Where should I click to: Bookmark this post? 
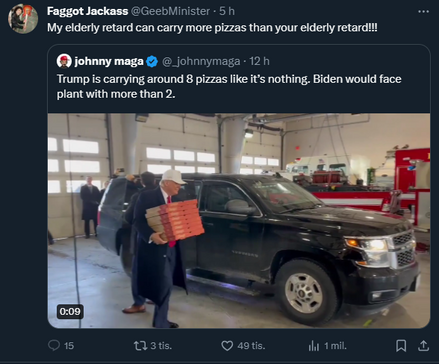click(x=401, y=346)
